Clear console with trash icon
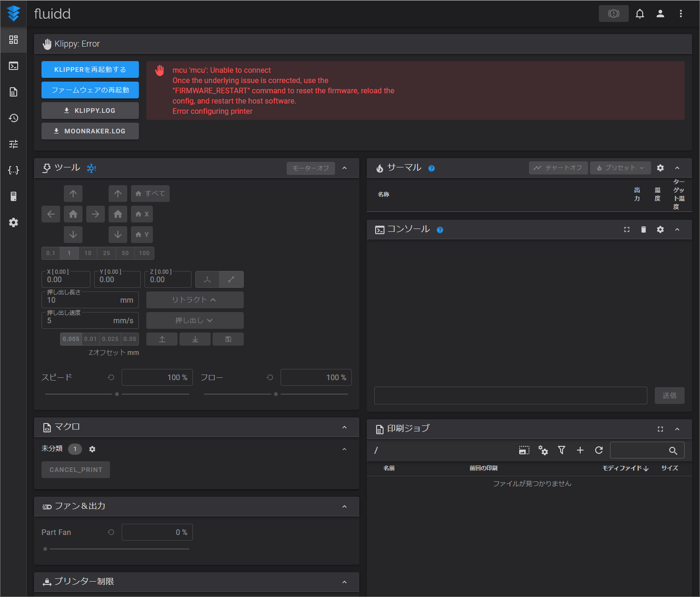Viewport: 700px width, 597px height. tap(644, 229)
